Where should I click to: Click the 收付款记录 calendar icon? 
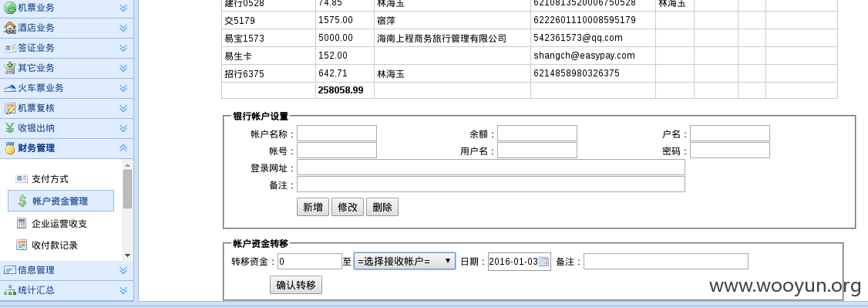(x=22, y=245)
